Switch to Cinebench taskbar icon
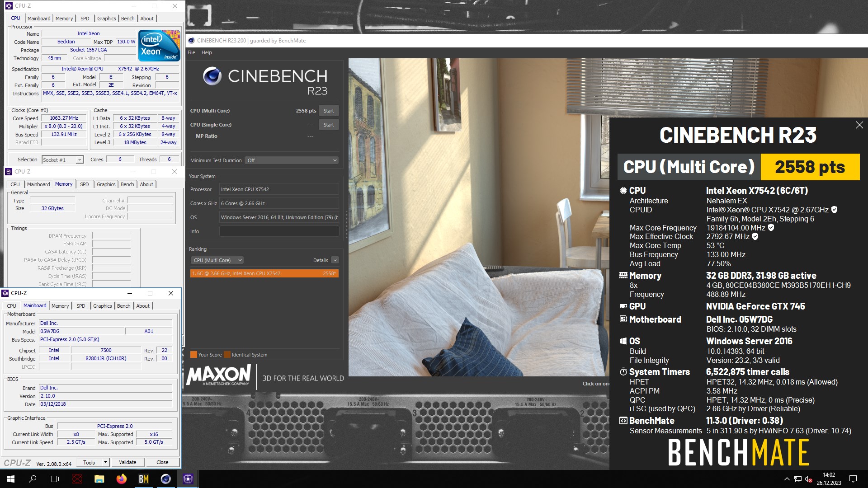This screenshot has width=868, height=488. point(166,479)
